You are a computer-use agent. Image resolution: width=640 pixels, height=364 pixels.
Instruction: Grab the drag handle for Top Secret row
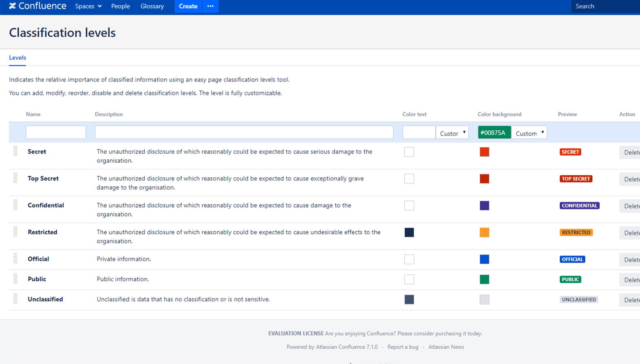(16, 178)
